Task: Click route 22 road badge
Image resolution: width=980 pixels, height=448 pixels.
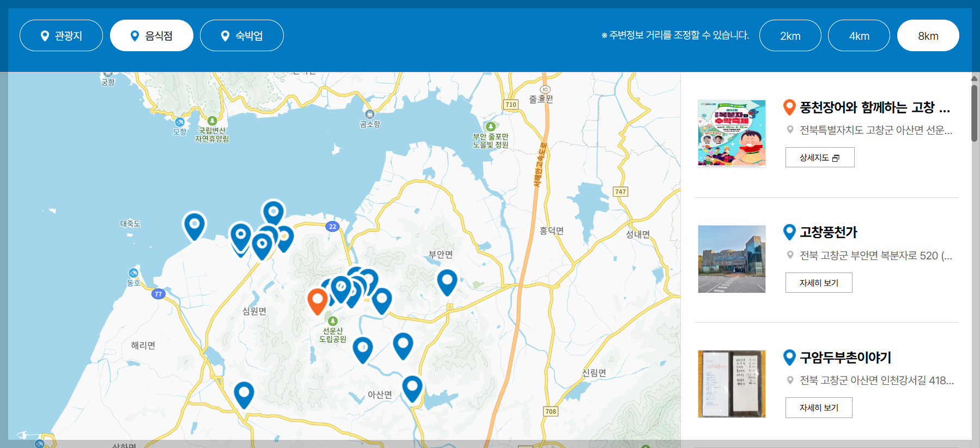Action: click(332, 227)
